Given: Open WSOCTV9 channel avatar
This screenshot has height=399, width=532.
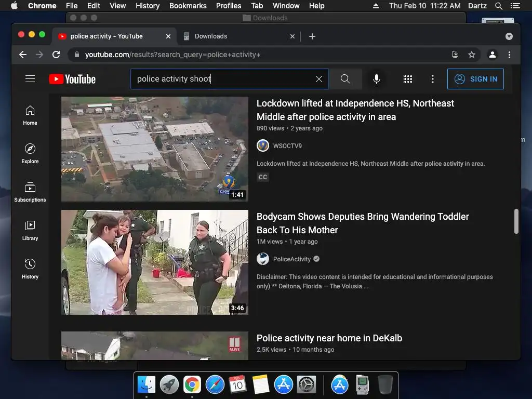Looking at the screenshot, I should (262, 146).
